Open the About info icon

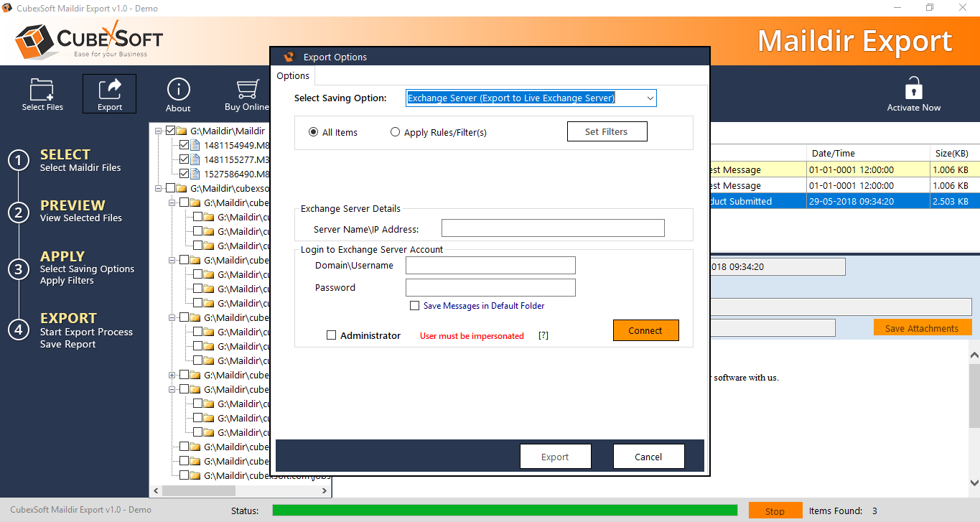click(x=178, y=90)
